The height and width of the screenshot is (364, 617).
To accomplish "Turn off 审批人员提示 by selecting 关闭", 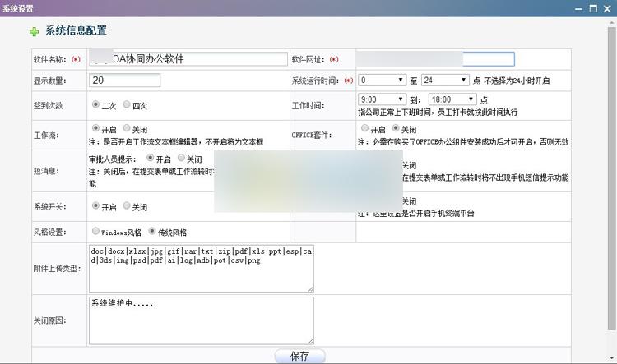I will point(181,159).
